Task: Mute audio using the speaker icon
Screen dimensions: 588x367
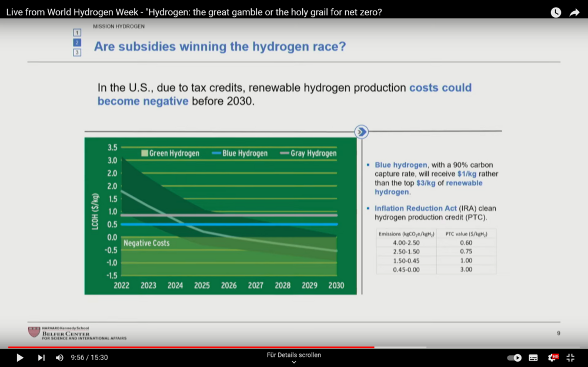Action: click(59, 357)
